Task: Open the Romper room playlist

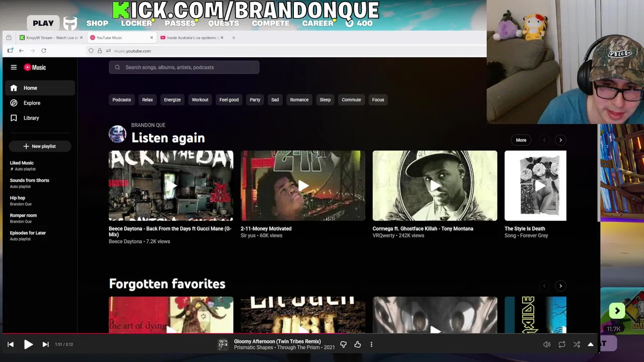Action: (39, 218)
